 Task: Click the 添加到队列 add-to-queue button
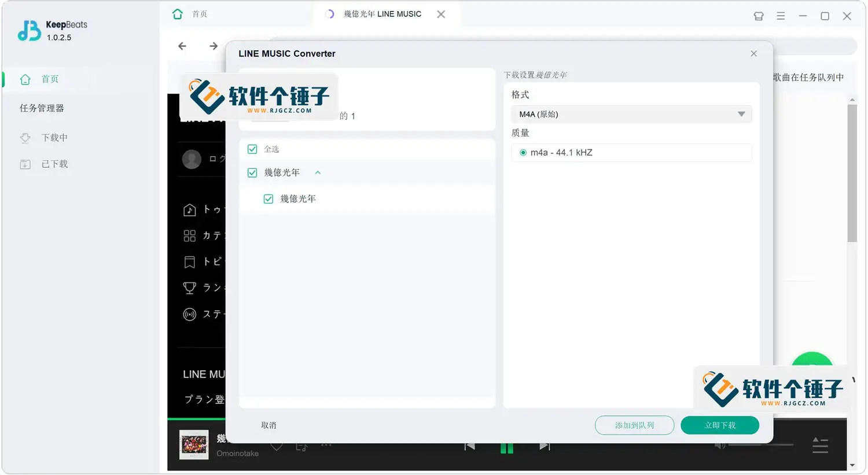tap(634, 425)
